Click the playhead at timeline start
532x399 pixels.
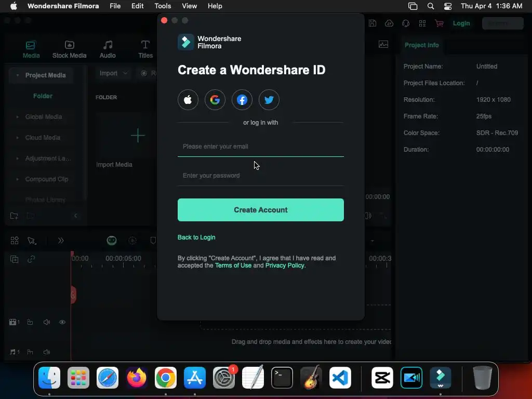pyautogui.click(x=72, y=254)
